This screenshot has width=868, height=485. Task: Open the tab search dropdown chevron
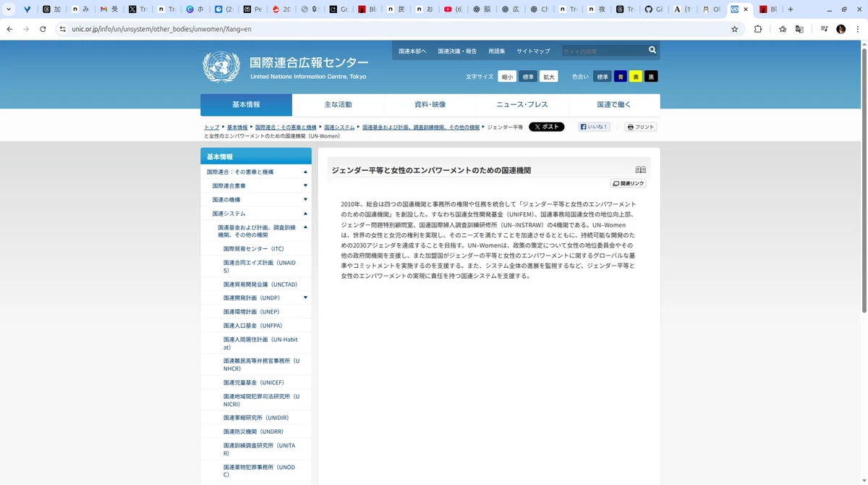coord(8,9)
